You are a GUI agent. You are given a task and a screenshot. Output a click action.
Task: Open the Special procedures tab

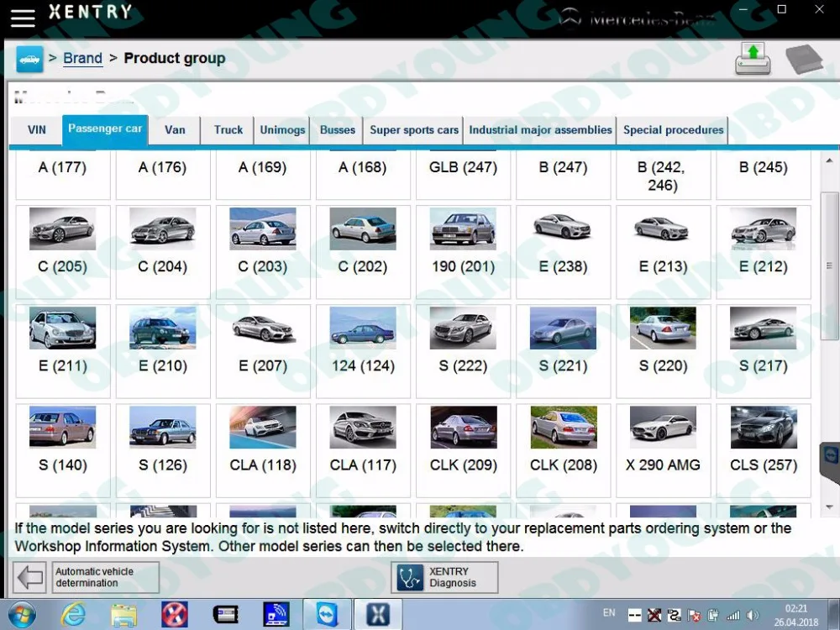click(x=673, y=130)
